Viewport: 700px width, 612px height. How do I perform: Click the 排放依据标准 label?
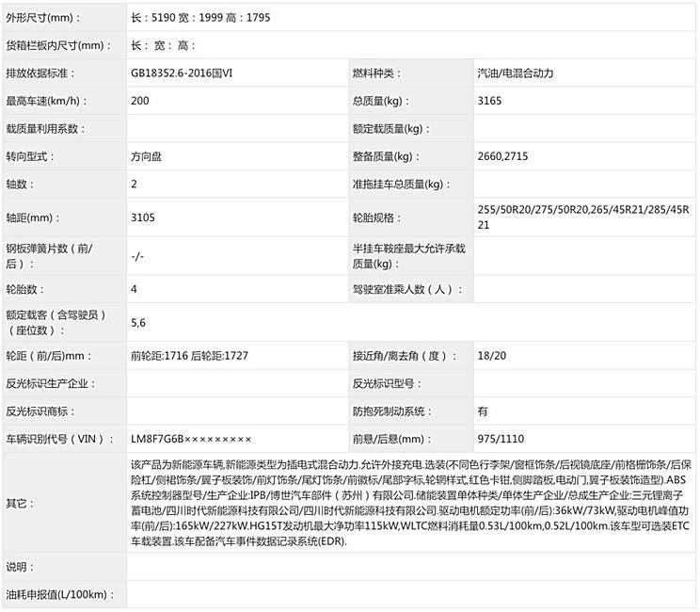point(40,73)
